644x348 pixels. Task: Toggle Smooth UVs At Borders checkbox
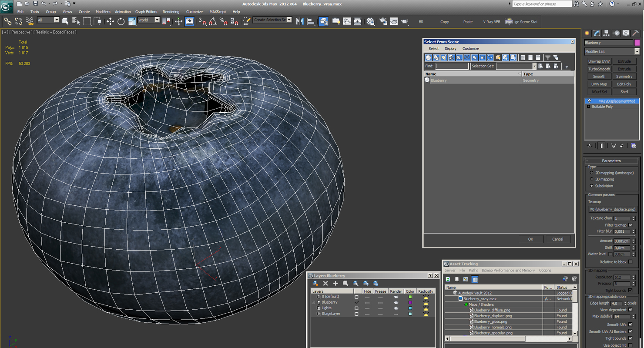[x=631, y=331]
